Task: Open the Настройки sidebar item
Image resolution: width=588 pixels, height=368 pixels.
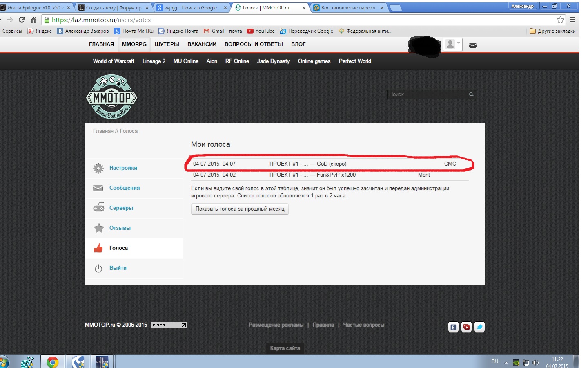Action: [123, 168]
